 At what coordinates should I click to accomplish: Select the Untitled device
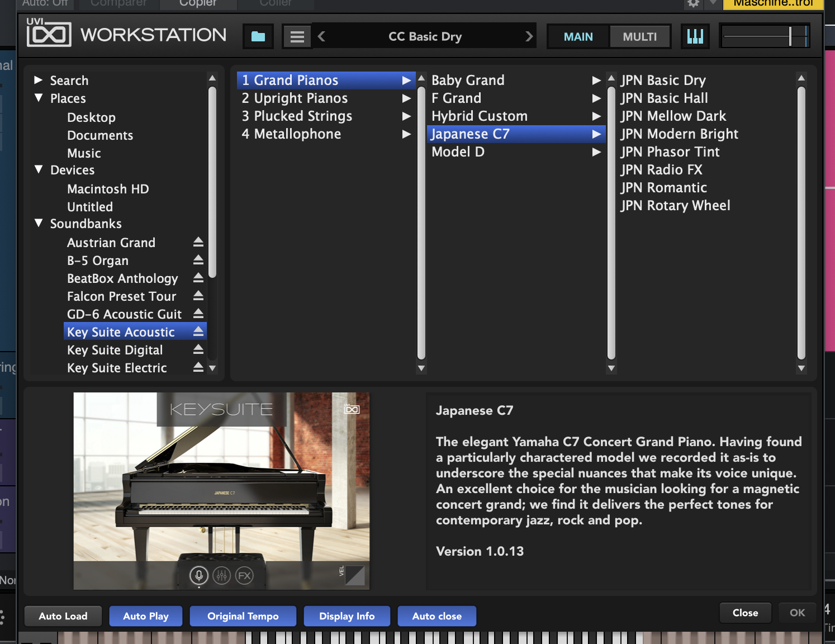coord(90,207)
